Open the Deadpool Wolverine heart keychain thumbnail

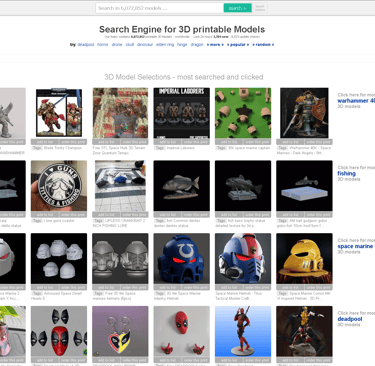coord(120,331)
